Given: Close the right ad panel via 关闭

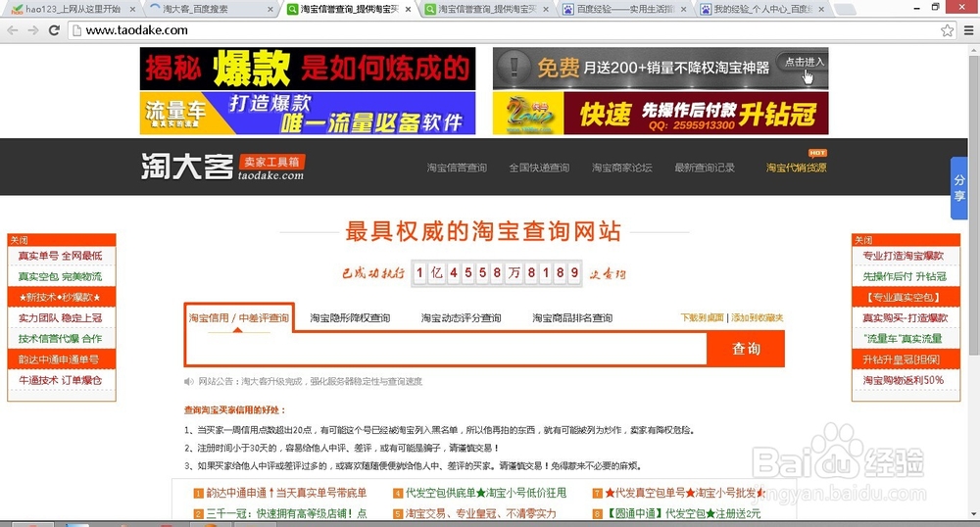Looking at the screenshot, I should point(863,240).
